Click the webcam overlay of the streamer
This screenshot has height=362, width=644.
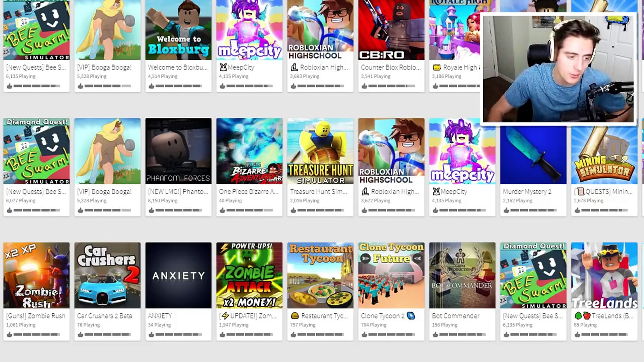point(558,69)
